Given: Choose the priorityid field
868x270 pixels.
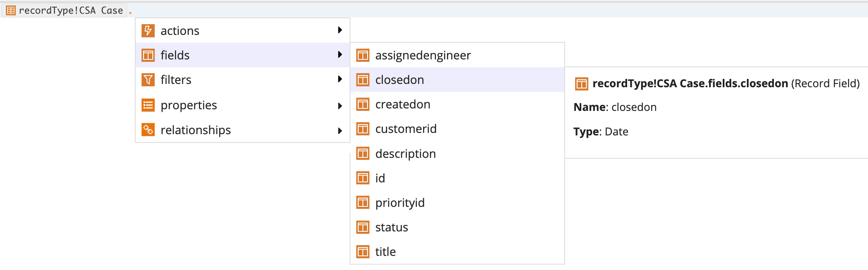Looking at the screenshot, I should (457, 202).
